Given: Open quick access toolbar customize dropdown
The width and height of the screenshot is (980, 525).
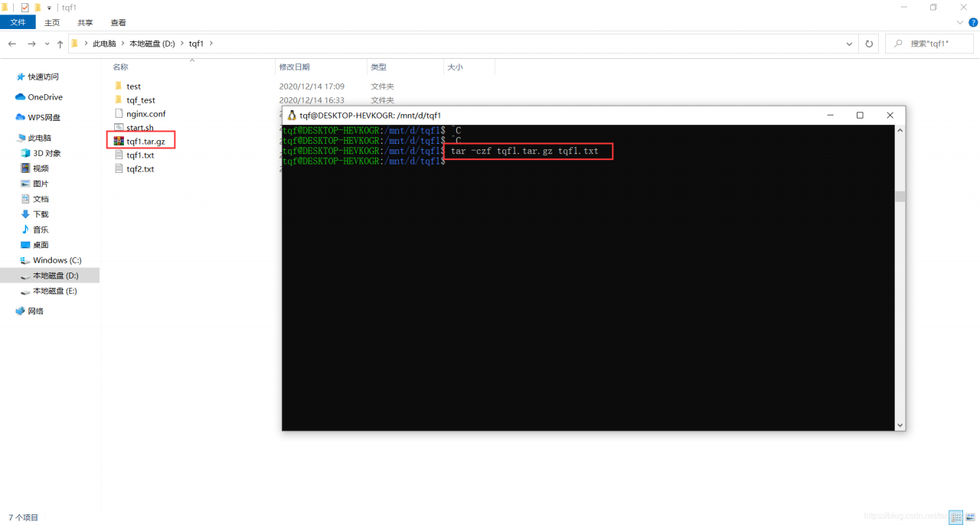Looking at the screenshot, I should coord(49,8).
